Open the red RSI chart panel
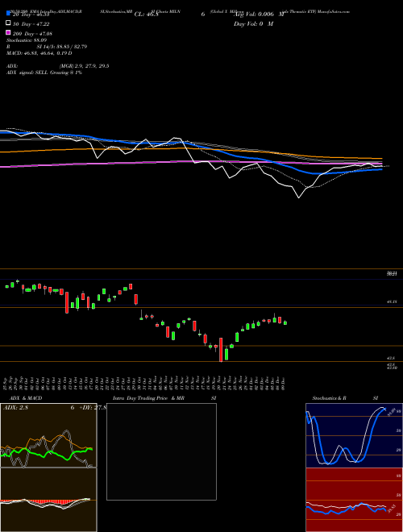The height and width of the screenshot is (532, 403). click(354, 500)
